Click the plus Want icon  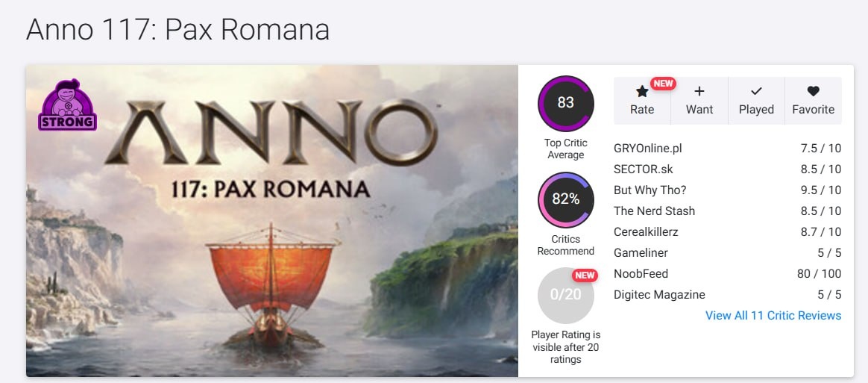699,92
